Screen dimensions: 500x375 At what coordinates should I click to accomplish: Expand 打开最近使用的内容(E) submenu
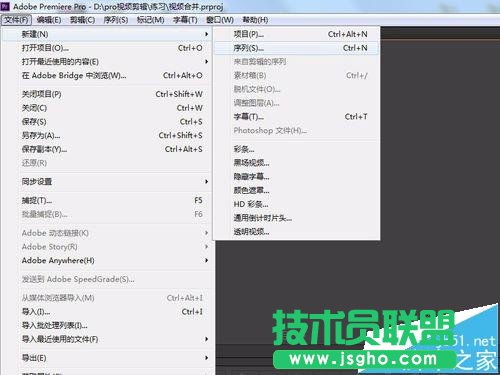pos(107,62)
